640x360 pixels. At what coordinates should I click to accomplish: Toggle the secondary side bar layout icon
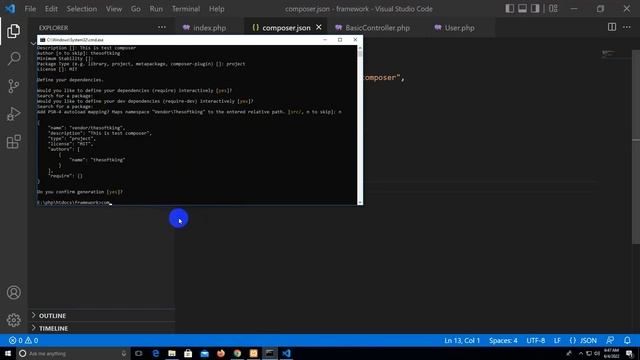(x=535, y=9)
